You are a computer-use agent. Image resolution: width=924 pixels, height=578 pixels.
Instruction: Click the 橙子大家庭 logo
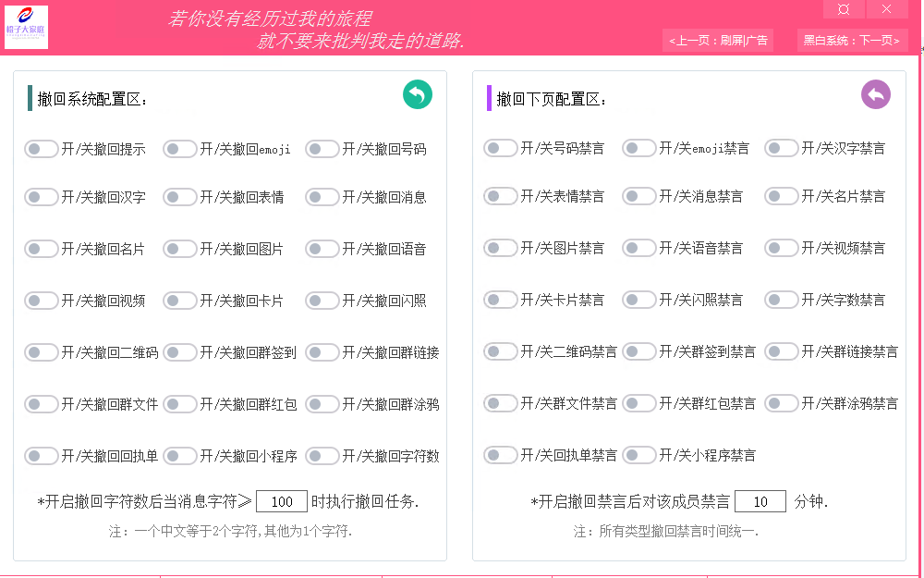(27, 25)
